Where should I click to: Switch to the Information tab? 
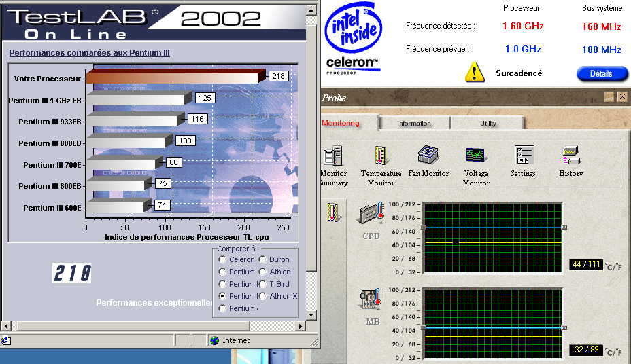(x=414, y=124)
